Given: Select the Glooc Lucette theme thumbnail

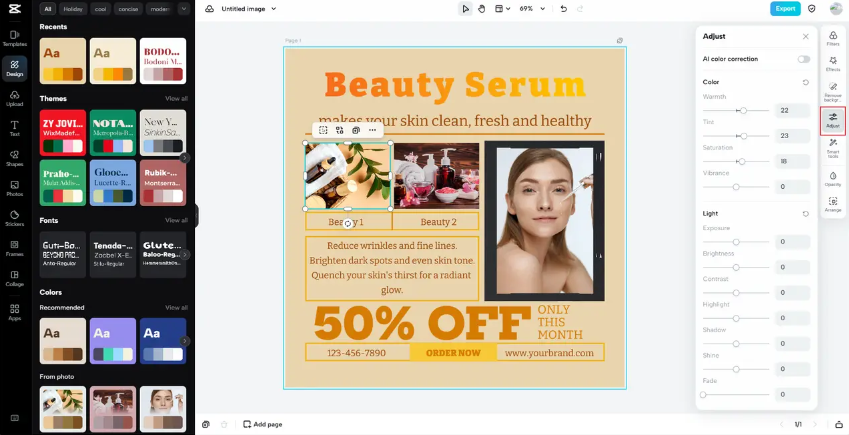Looking at the screenshot, I should [113, 183].
